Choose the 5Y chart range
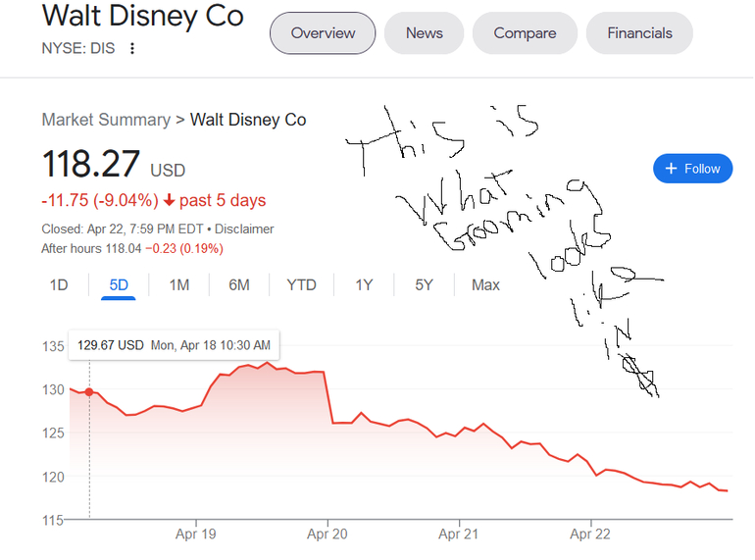This screenshot has width=755, height=560. point(424,285)
